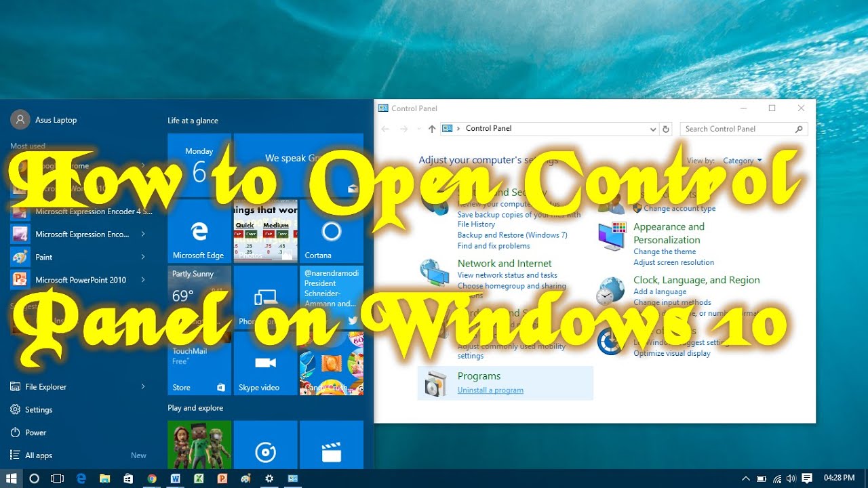Click the Change the theme link
Image resolution: width=868 pixels, height=488 pixels.
(665, 251)
